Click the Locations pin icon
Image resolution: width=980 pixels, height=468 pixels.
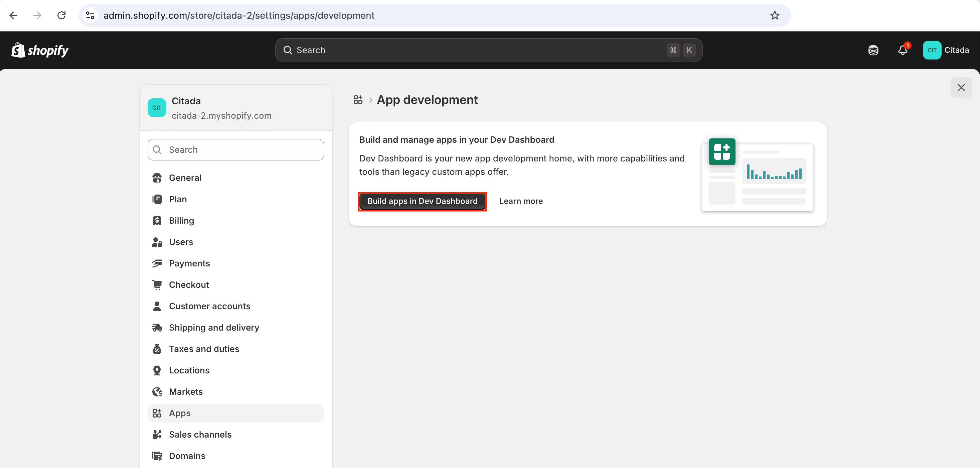pyautogui.click(x=157, y=370)
